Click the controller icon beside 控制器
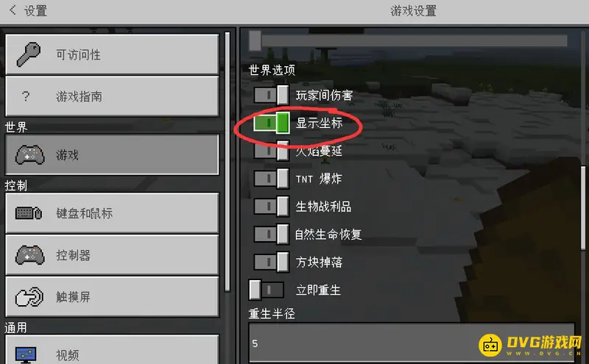The width and height of the screenshot is (589, 364). [30, 255]
